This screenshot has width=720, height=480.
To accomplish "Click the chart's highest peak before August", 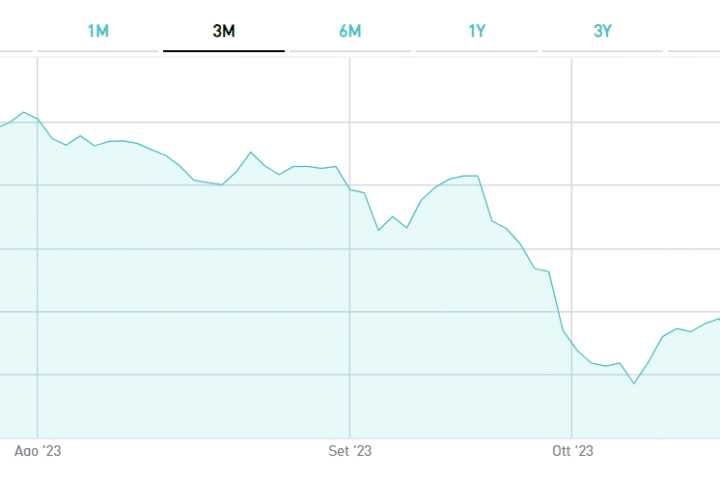I will tap(24, 112).
